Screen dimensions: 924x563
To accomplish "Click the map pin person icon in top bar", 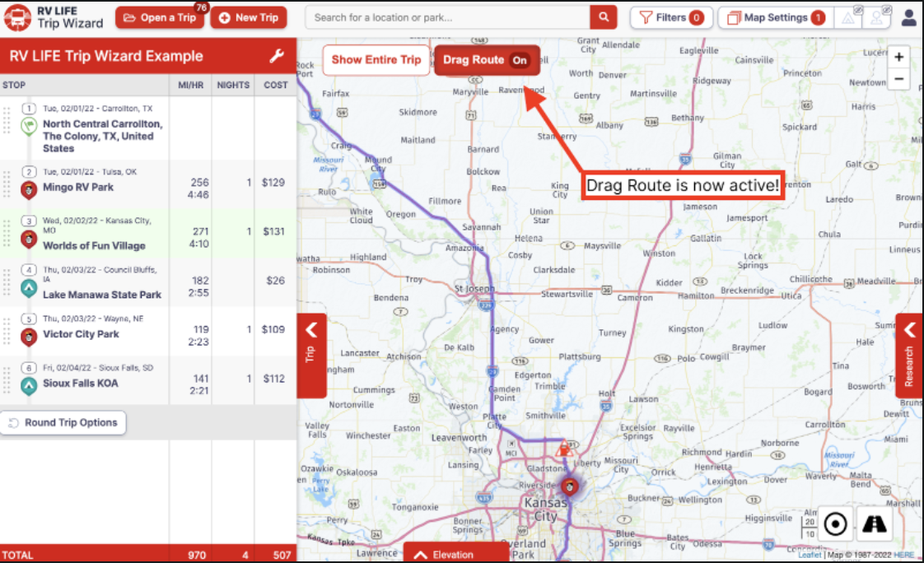I will pos(877,17).
